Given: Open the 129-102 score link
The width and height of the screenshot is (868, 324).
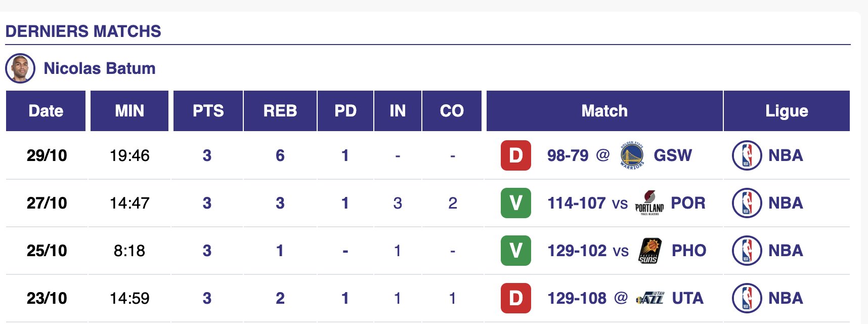Looking at the screenshot, I should tap(577, 251).
